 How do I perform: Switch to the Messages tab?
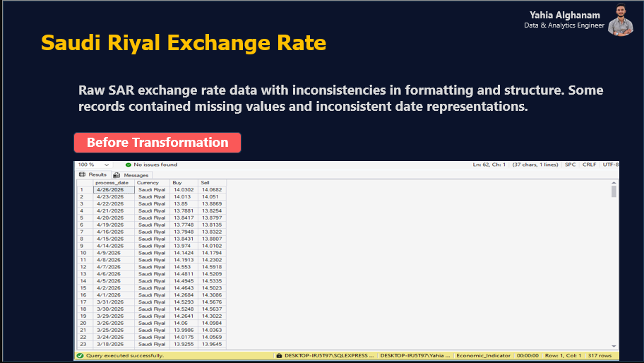tap(131, 175)
